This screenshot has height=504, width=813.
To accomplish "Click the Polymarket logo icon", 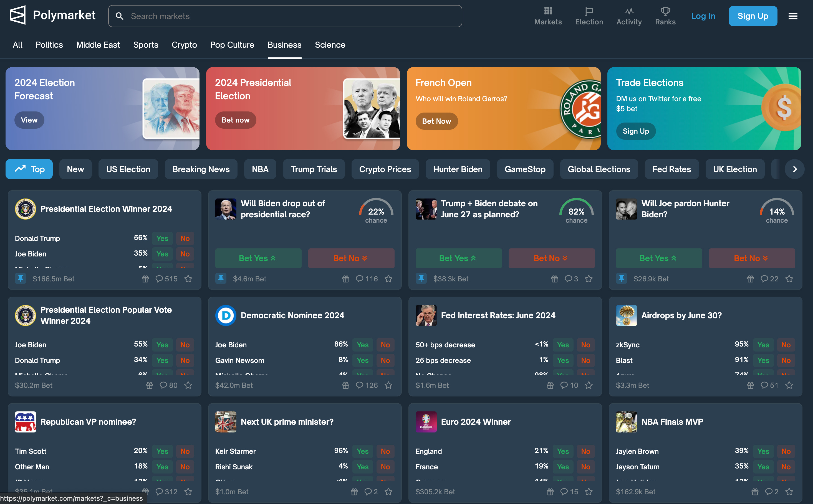I will click(17, 15).
